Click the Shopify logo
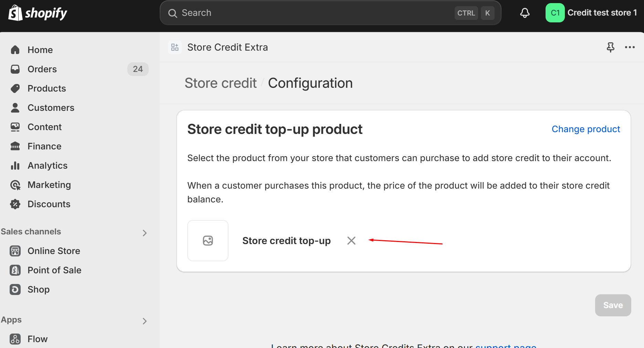 tap(38, 13)
